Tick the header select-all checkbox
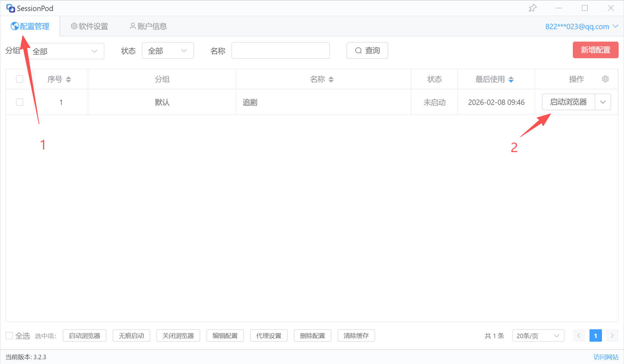624x364 pixels. [x=20, y=79]
